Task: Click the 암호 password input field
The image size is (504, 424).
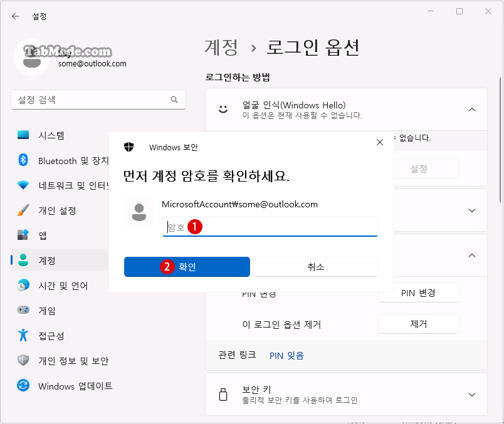Action: pos(270,227)
